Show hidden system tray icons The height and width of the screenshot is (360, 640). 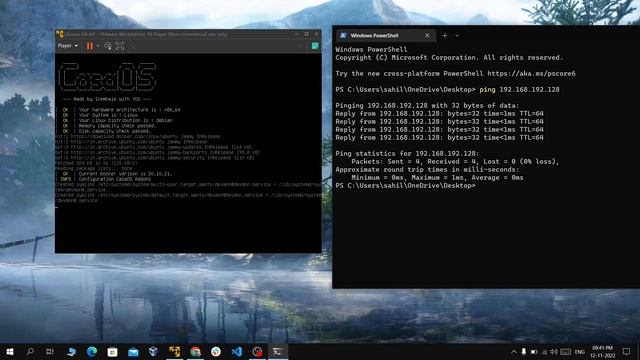513,351
